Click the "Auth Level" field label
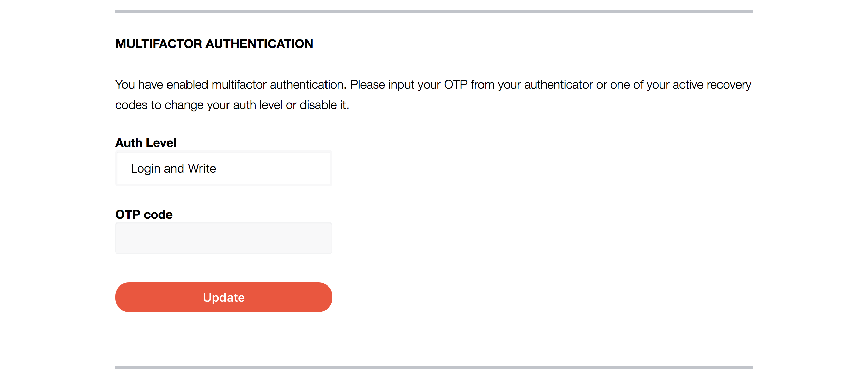The width and height of the screenshot is (868, 381). tap(146, 143)
